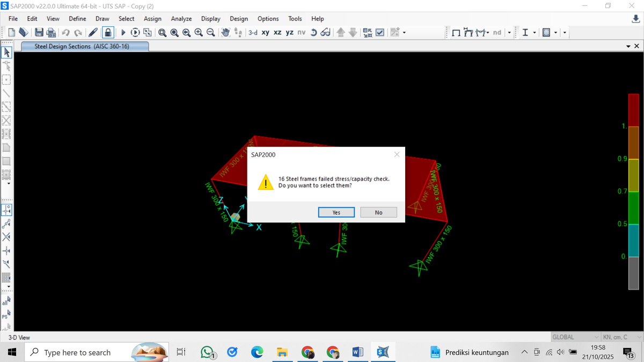This screenshot has width=644, height=362.
Task: Click the Run Analysis play icon
Action: pos(123,33)
